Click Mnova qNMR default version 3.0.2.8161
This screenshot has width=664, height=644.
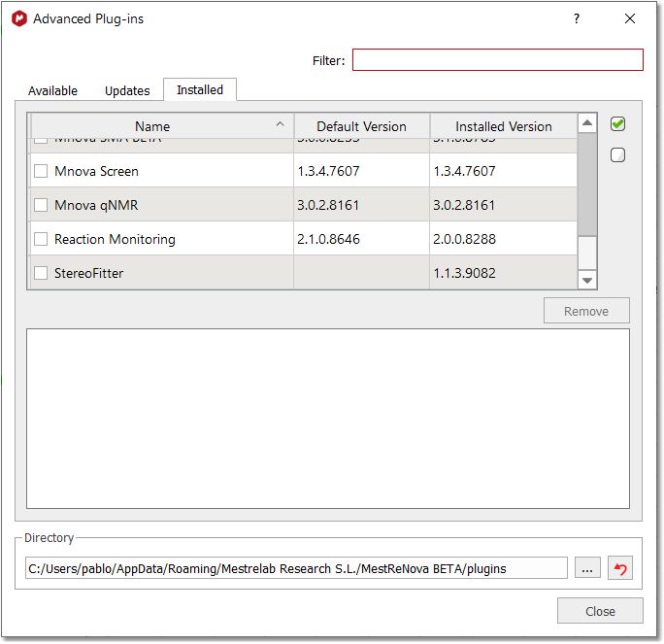pyautogui.click(x=328, y=205)
